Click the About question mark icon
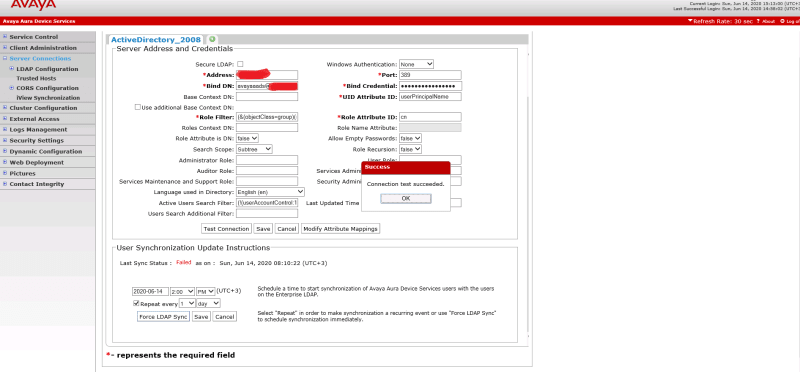The height and width of the screenshot is (372, 800). [x=758, y=21]
